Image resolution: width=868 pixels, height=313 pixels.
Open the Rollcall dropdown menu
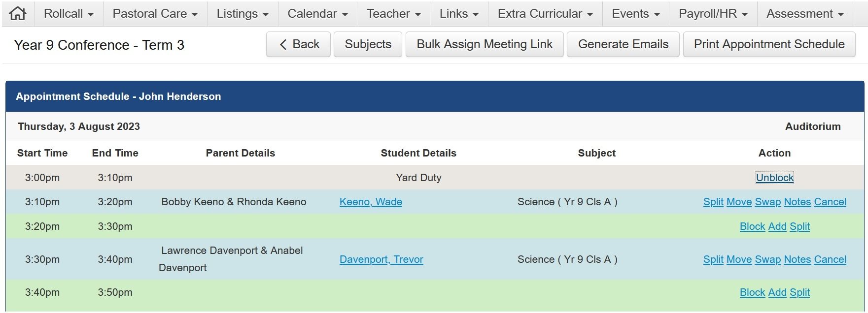point(69,14)
